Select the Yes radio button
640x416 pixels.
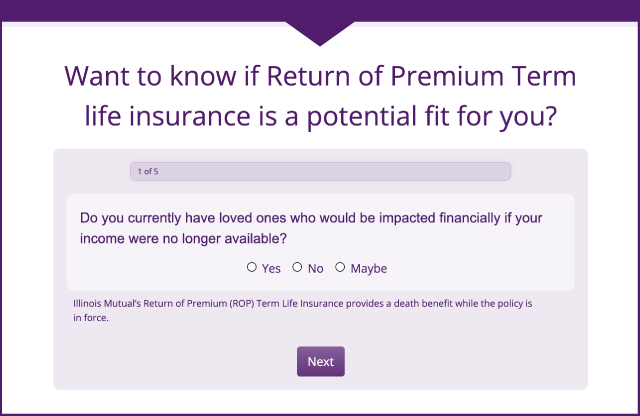(252, 267)
